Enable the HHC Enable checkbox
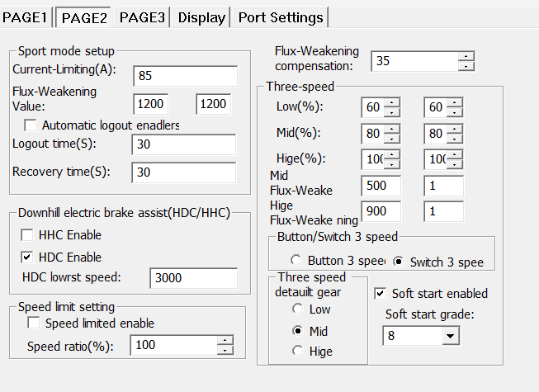The width and height of the screenshot is (539, 392). coord(27,235)
